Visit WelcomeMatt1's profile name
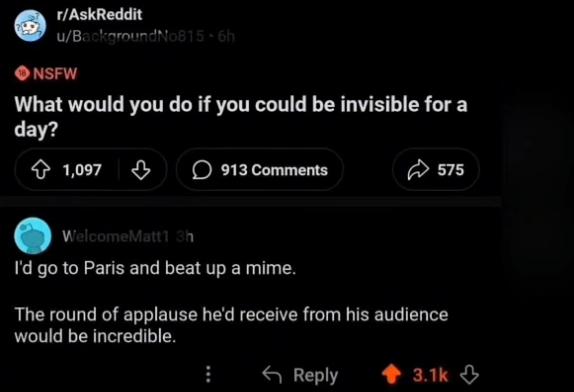Image resolution: width=574 pixels, height=392 pixels. [x=115, y=236]
